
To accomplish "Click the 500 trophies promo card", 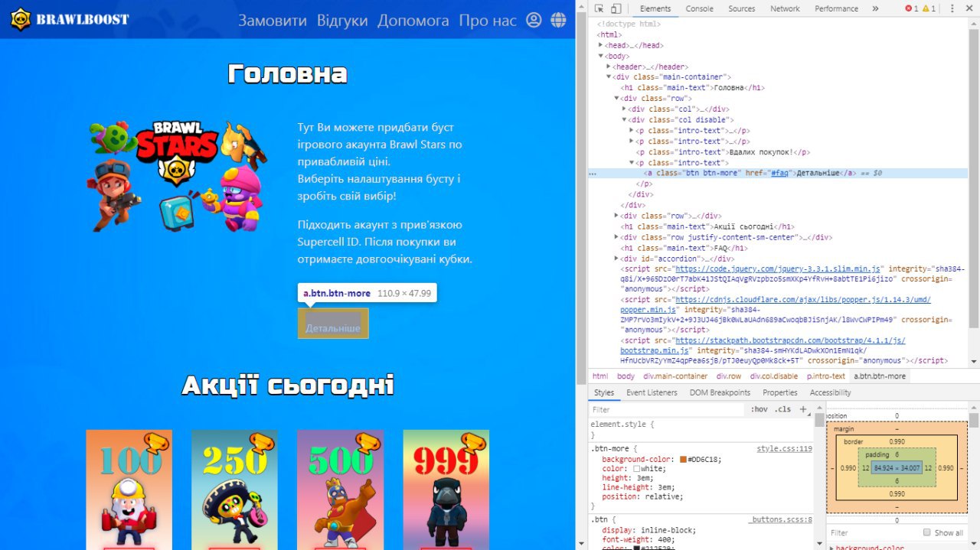I will coord(340,490).
